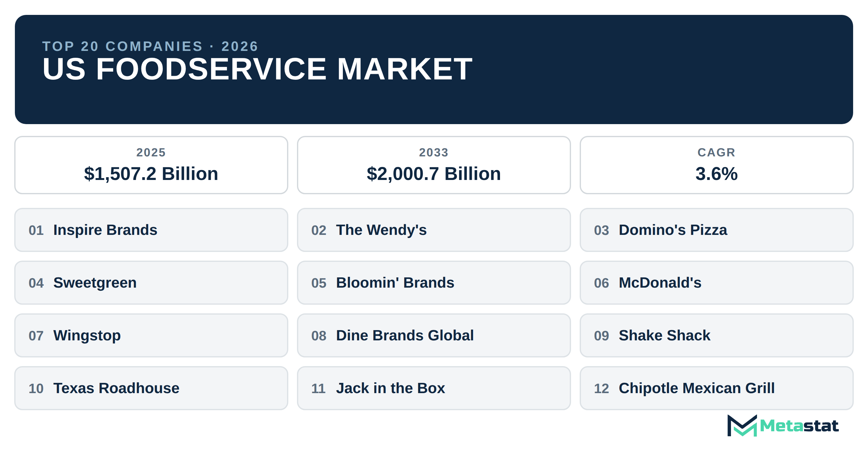Image resolution: width=868 pixels, height=453 pixels.
Task: Click the Metastat logo
Action: tap(783, 425)
